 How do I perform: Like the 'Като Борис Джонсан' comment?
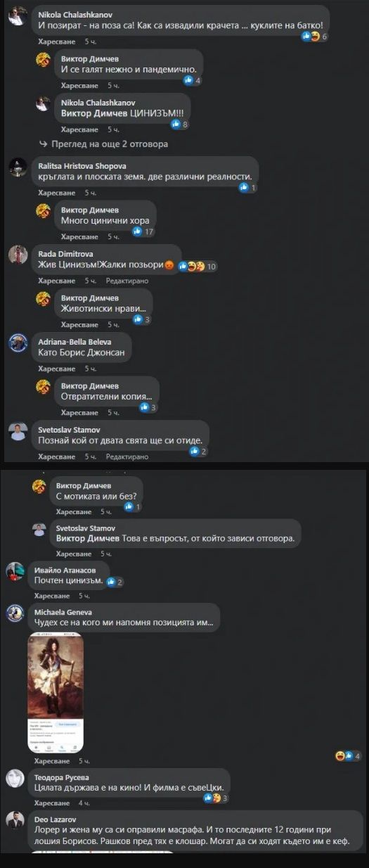click(56, 369)
